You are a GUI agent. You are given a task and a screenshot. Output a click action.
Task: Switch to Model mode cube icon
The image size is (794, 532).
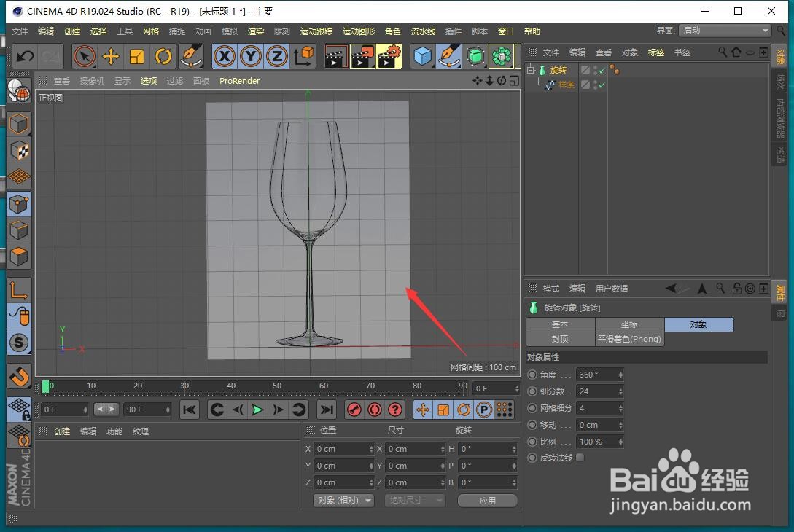[19, 124]
